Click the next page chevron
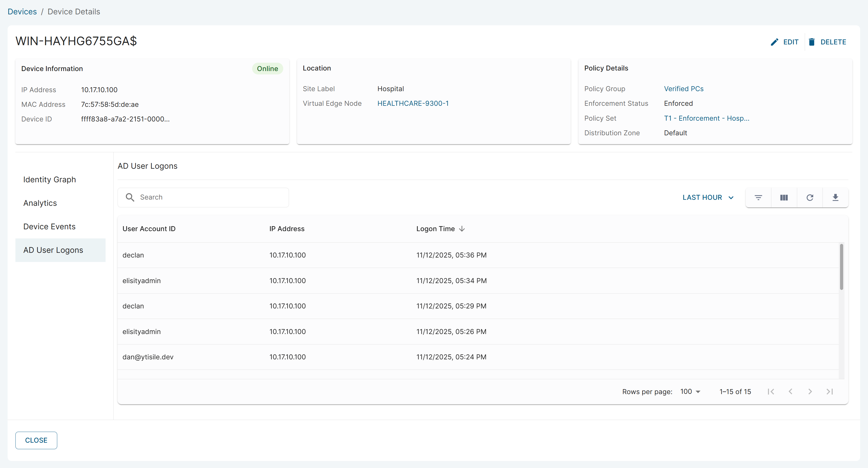The width and height of the screenshot is (868, 468). 810,391
